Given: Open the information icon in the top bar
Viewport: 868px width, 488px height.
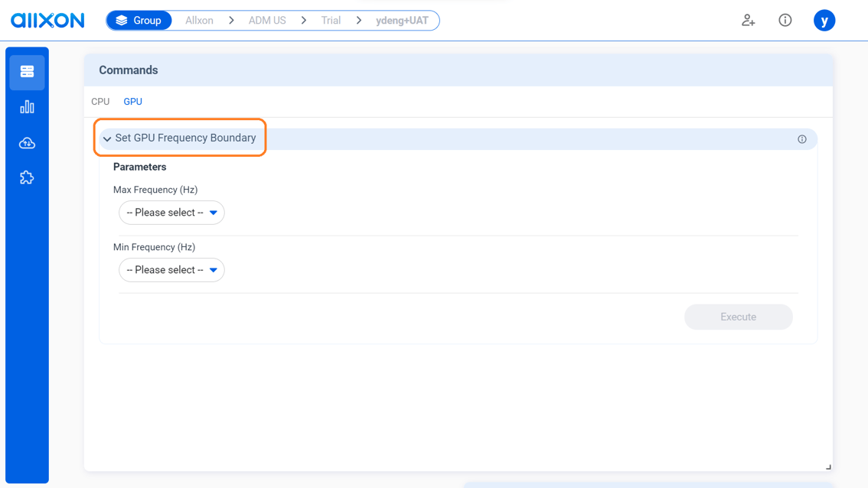Looking at the screenshot, I should tap(785, 20).
